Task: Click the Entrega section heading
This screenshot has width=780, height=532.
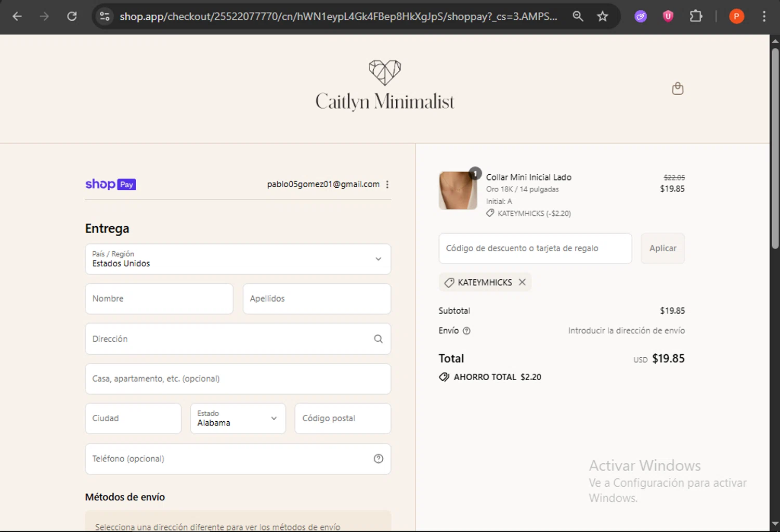Action: pos(107,228)
